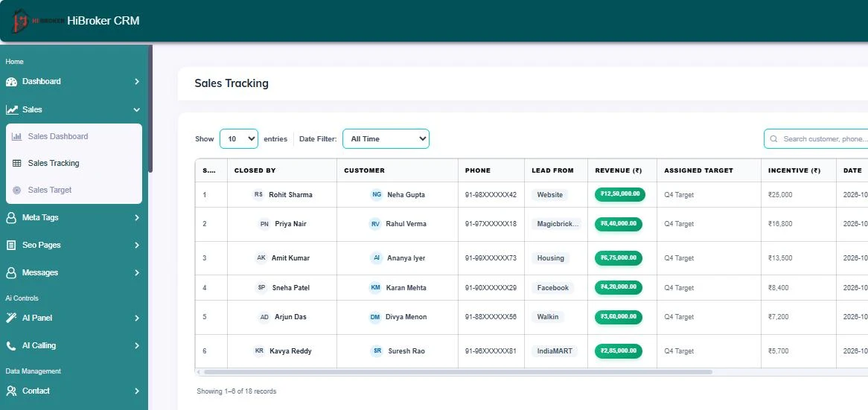This screenshot has width=868, height=410.
Task: Click the Facebook lead source tag
Action: [553, 288]
